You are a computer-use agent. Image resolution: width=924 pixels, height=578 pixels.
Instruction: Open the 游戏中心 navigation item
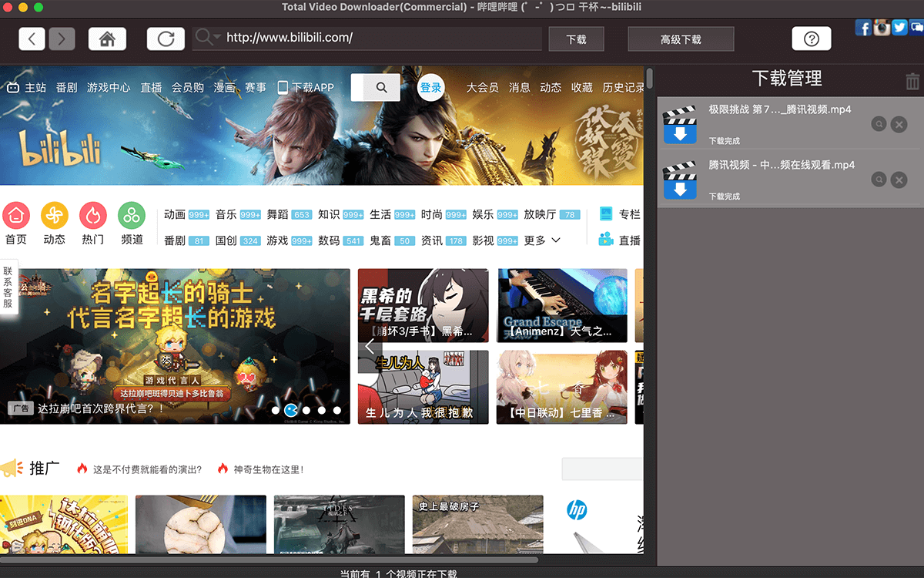[x=109, y=87]
